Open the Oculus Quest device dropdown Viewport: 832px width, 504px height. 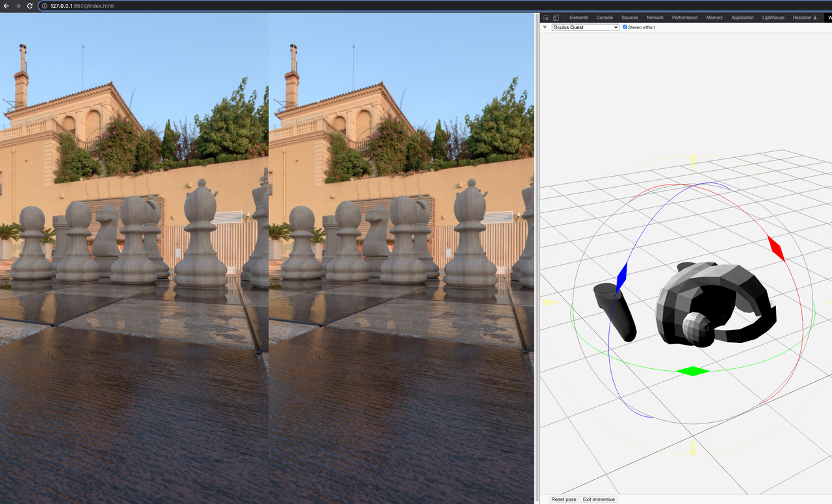coord(584,27)
